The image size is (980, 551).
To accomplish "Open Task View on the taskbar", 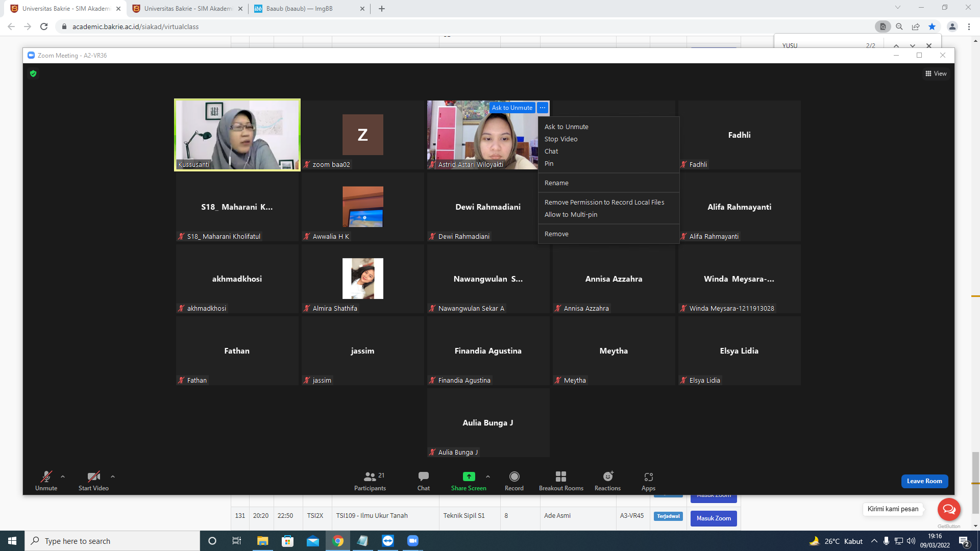I will 237,541.
